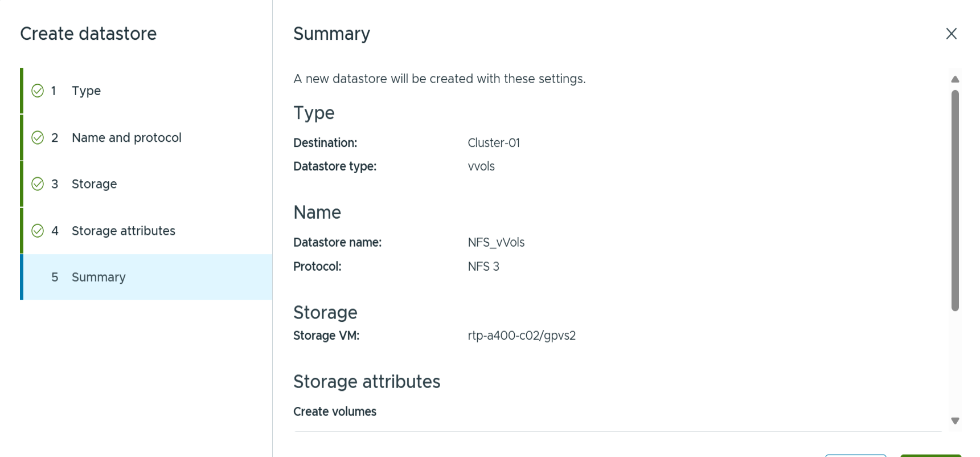
Task: Click the green primary button at dialog footer
Action: (x=930, y=455)
